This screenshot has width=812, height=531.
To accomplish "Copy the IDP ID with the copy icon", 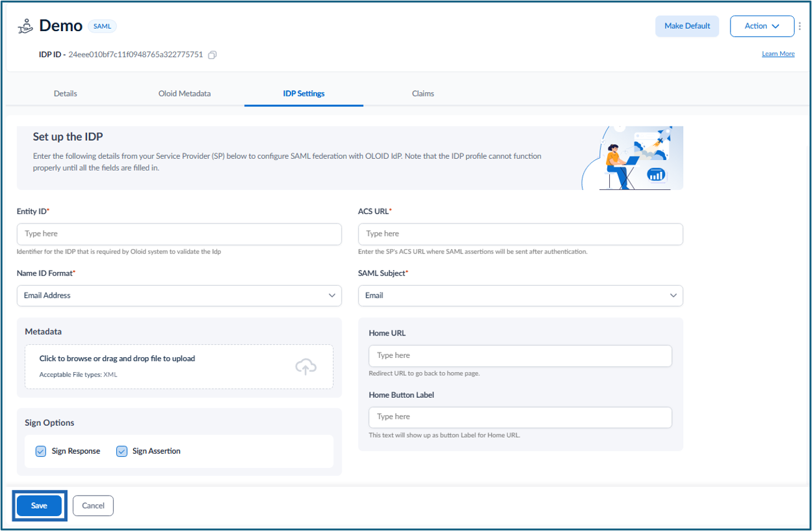I will (212, 55).
